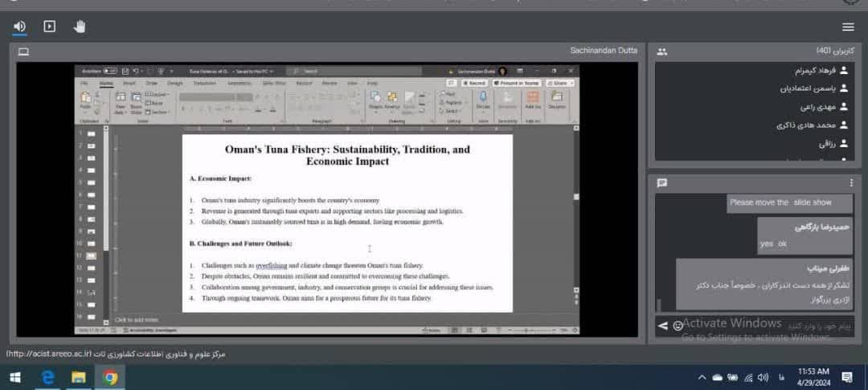
Task: Open File Explorer from the taskbar
Action: pyautogui.click(x=79, y=377)
